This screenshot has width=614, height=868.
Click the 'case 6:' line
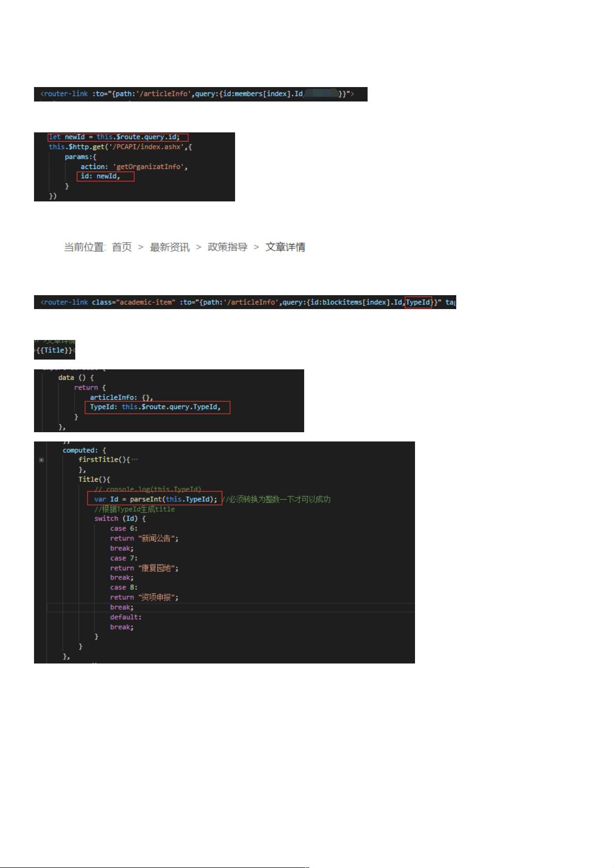point(124,529)
